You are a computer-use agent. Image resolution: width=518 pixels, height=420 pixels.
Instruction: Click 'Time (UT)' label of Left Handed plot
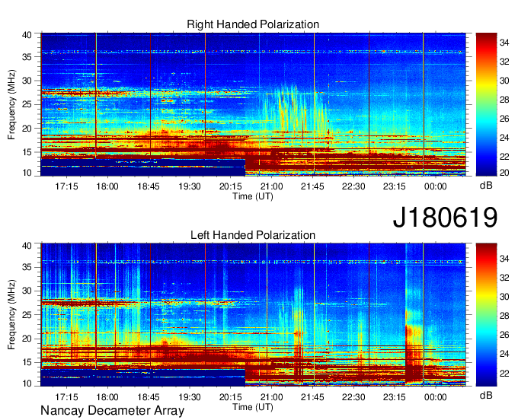[253, 407]
